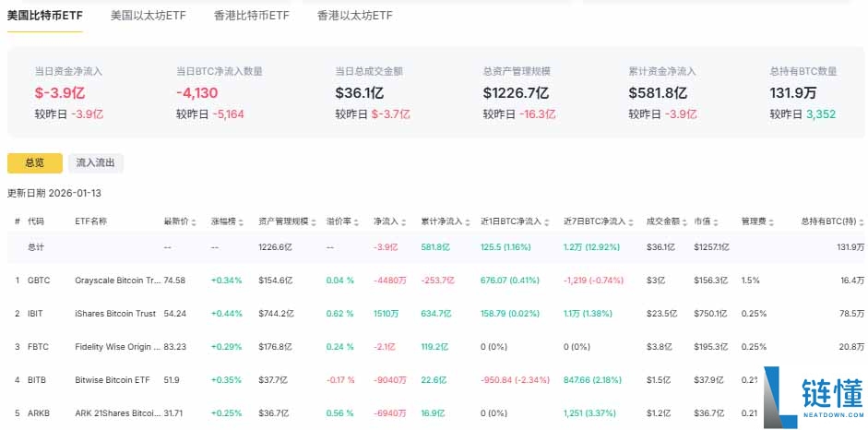Click GBTC latest price 74.58
Screen dimensions: 868x430
(x=175, y=281)
